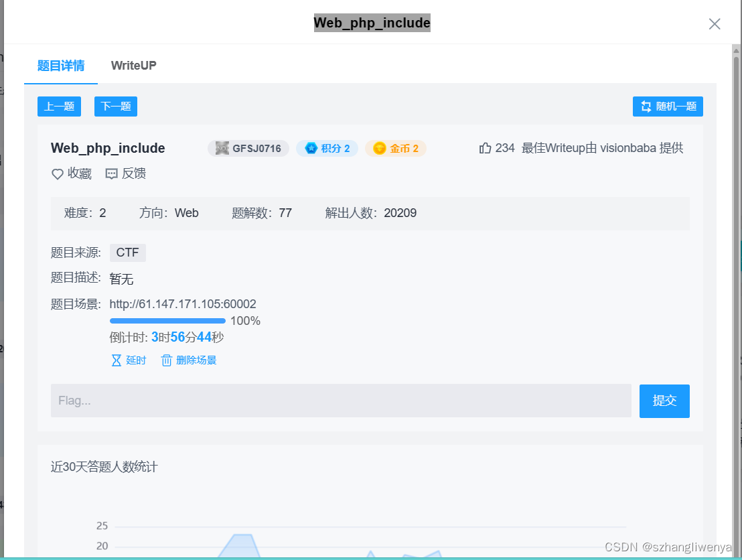Click the thumbs-up like icon showing 234
Screen dimensions: 742x560
tap(485, 147)
